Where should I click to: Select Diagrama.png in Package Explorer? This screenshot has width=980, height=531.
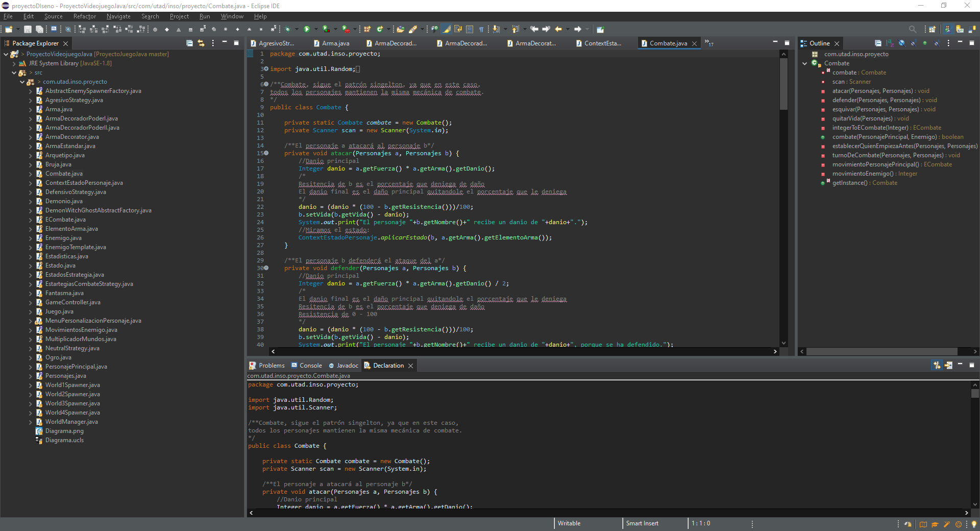pyautogui.click(x=64, y=431)
